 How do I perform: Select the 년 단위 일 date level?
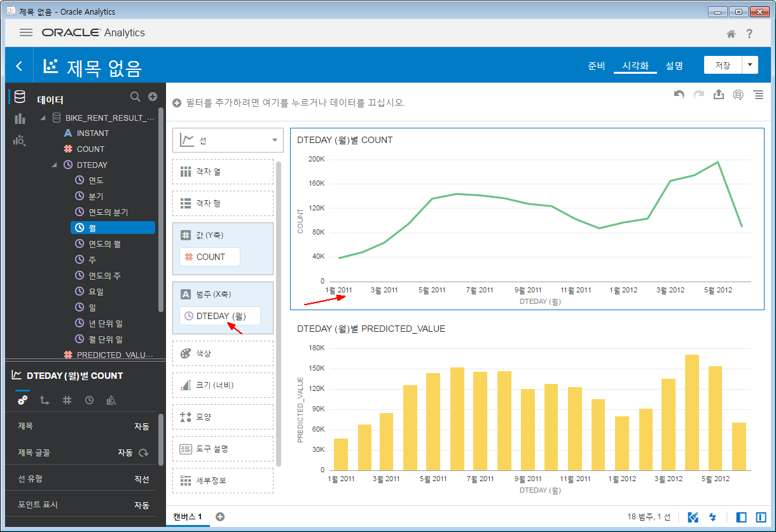(105, 324)
